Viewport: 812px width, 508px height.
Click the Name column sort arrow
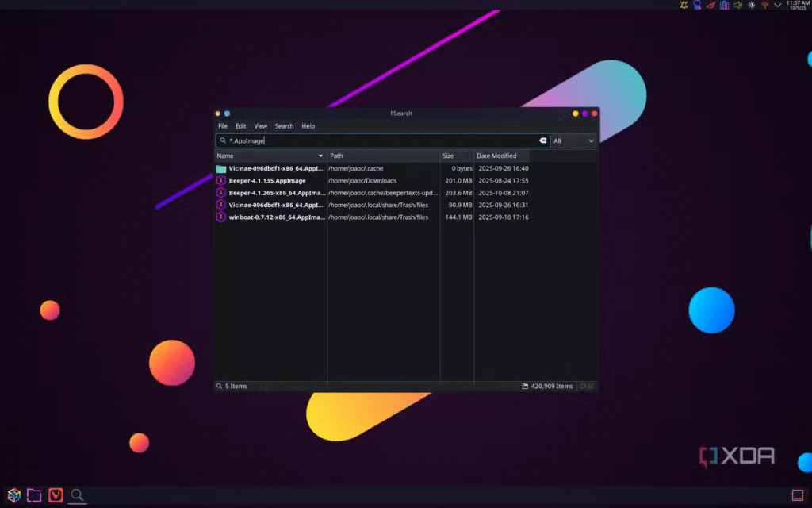[x=320, y=156]
